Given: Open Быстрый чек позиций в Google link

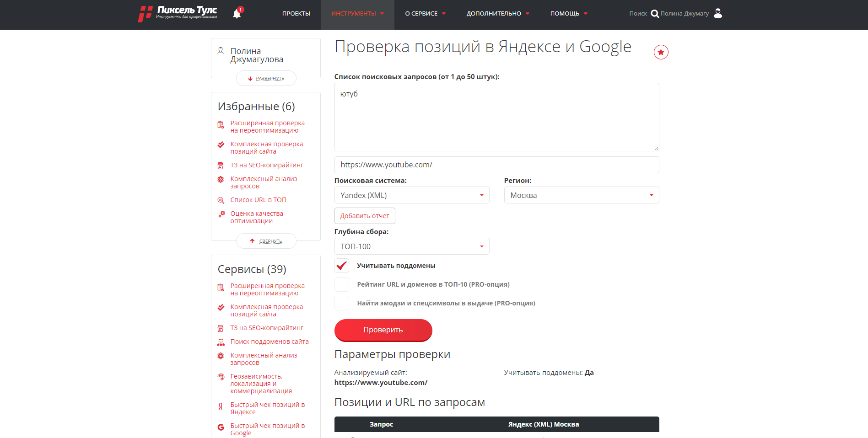Looking at the screenshot, I should point(268,429).
